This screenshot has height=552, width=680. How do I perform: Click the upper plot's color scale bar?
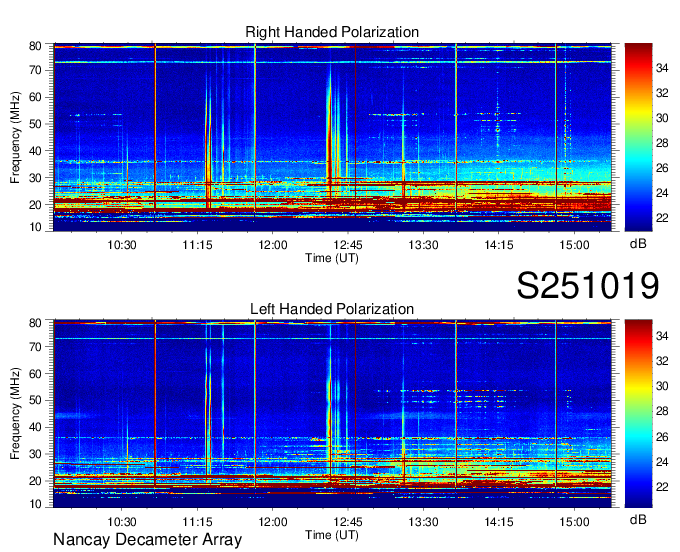click(x=638, y=137)
